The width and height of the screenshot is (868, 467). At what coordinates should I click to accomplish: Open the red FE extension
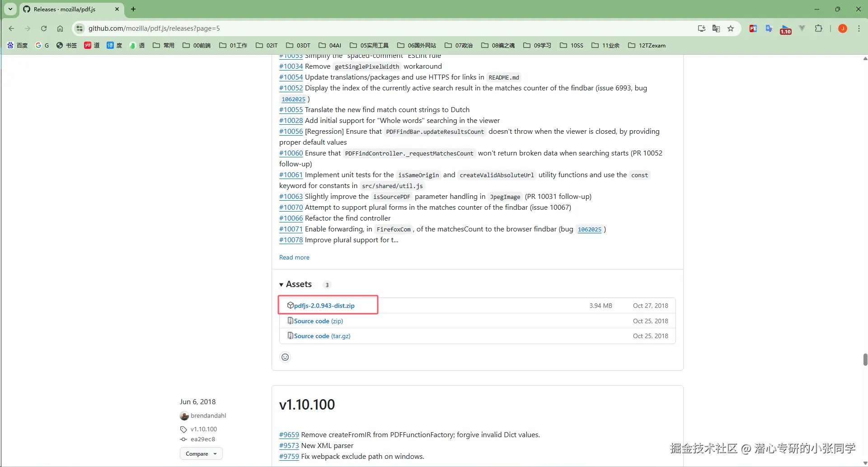(753, 28)
